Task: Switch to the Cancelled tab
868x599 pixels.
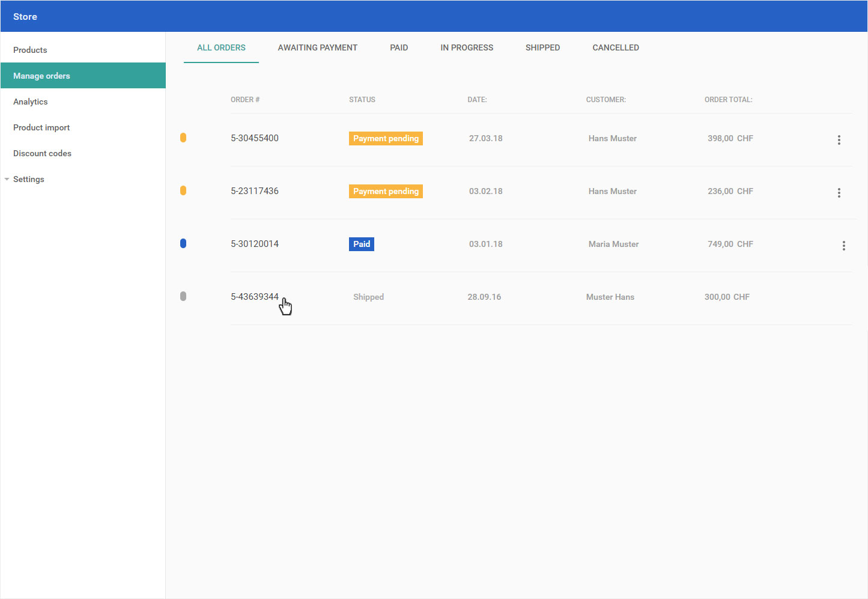Action: [x=616, y=47]
